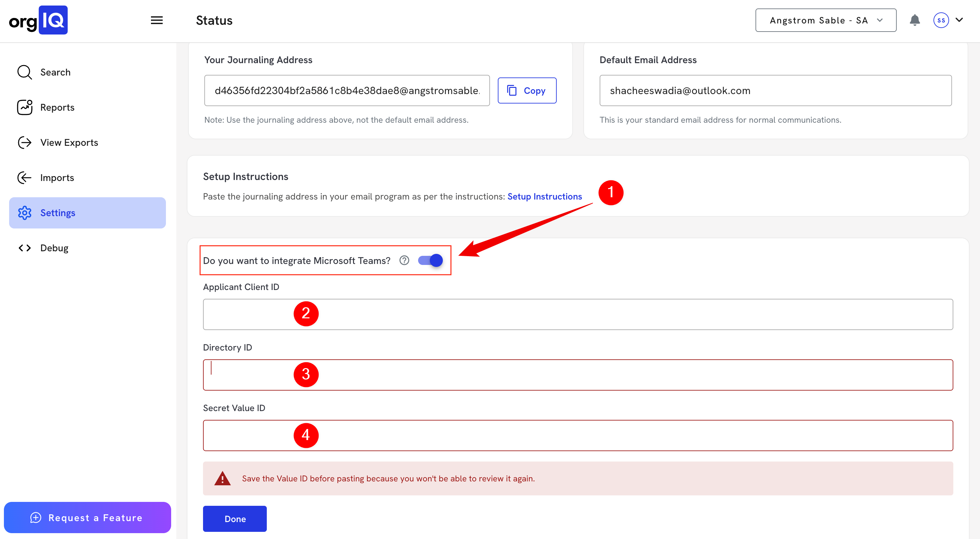The image size is (980, 539).
Task: Click the Settings gear icon
Action: point(25,213)
